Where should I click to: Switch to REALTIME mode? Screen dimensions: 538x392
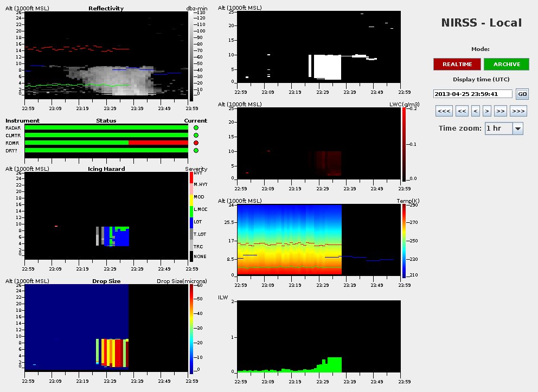click(x=457, y=65)
